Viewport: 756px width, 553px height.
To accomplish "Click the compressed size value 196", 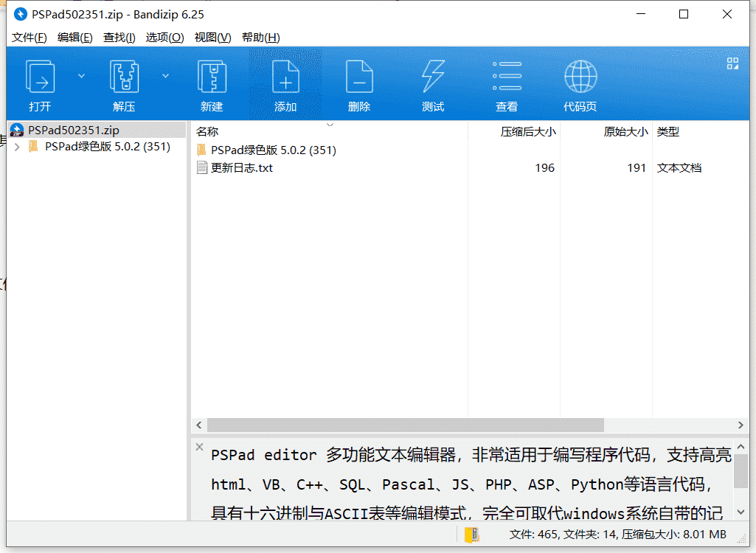I will [x=544, y=168].
